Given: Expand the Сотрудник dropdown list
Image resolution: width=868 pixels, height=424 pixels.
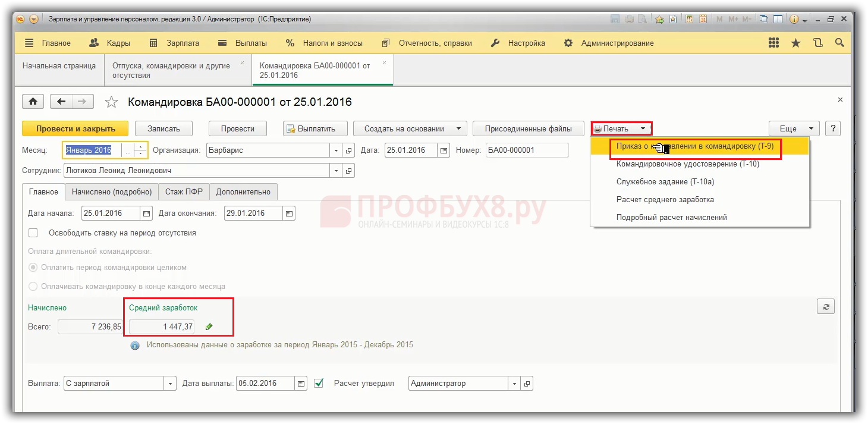Looking at the screenshot, I should [336, 171].
